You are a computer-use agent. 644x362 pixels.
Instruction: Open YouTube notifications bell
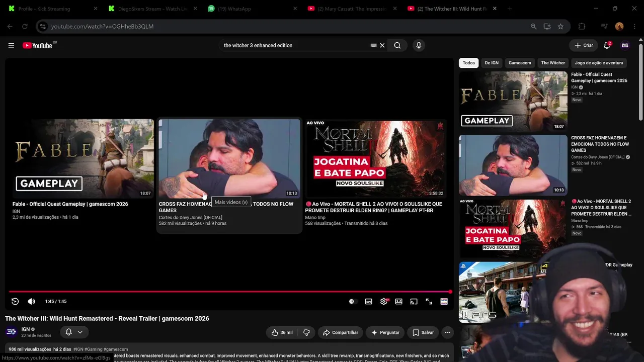[x=607, y=45]
